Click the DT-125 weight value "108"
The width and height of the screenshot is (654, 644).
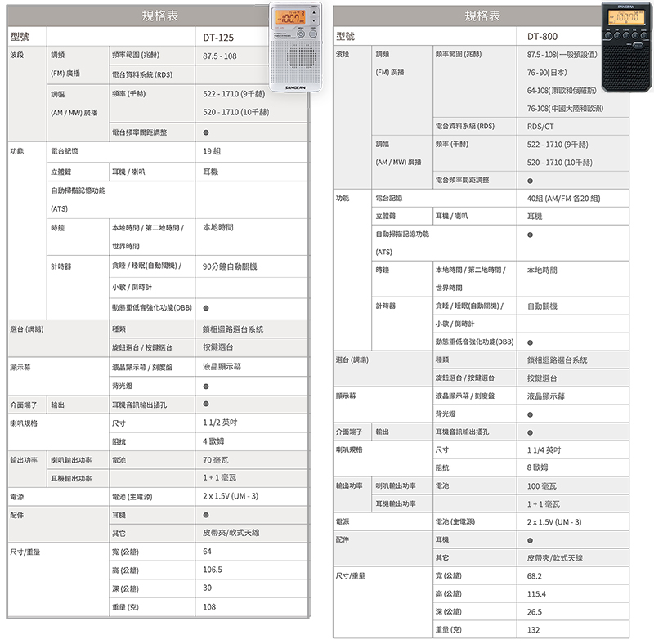coord(209,607)
